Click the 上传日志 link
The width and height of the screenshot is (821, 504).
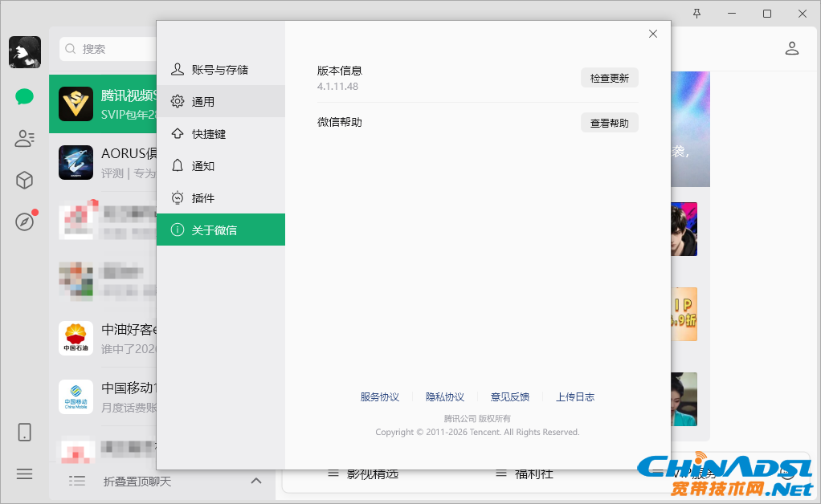pyautogui.click(x=575, y=396)
